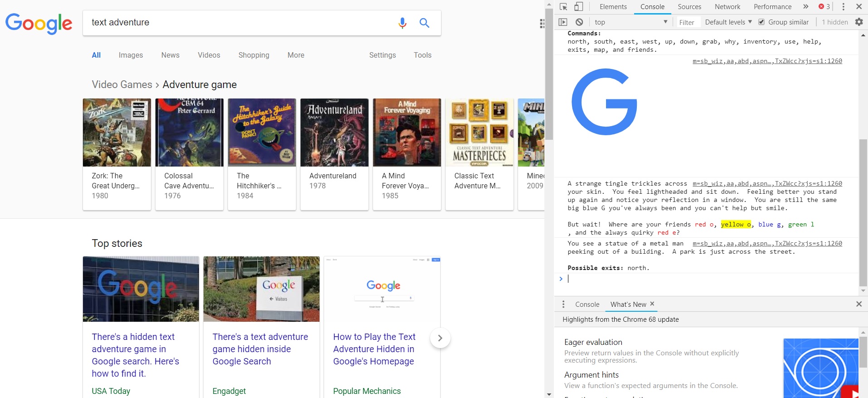Open the top context dropdown

click(630, 22)
